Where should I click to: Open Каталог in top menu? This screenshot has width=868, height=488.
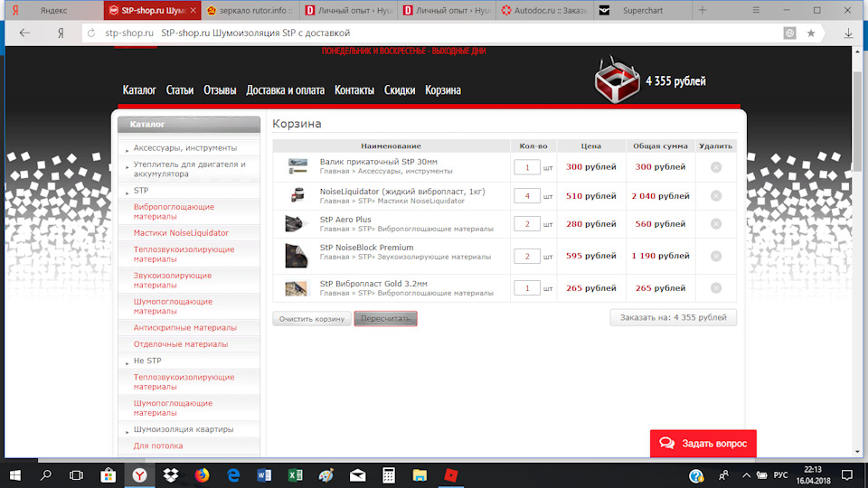click(139, 90)
